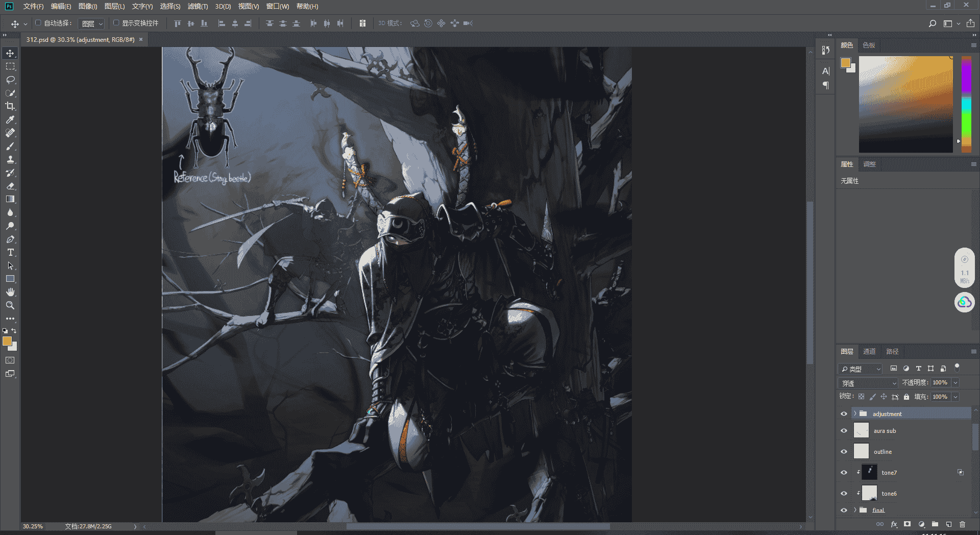Select the Rectangular Marquee tool
The image size is (980, 535).
coord(10,66)
